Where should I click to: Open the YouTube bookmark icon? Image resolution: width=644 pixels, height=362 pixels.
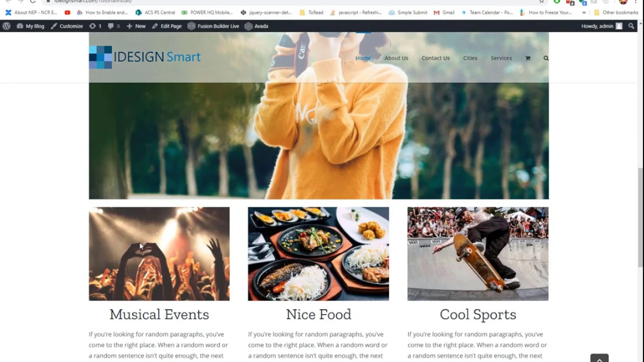(67, 13)
